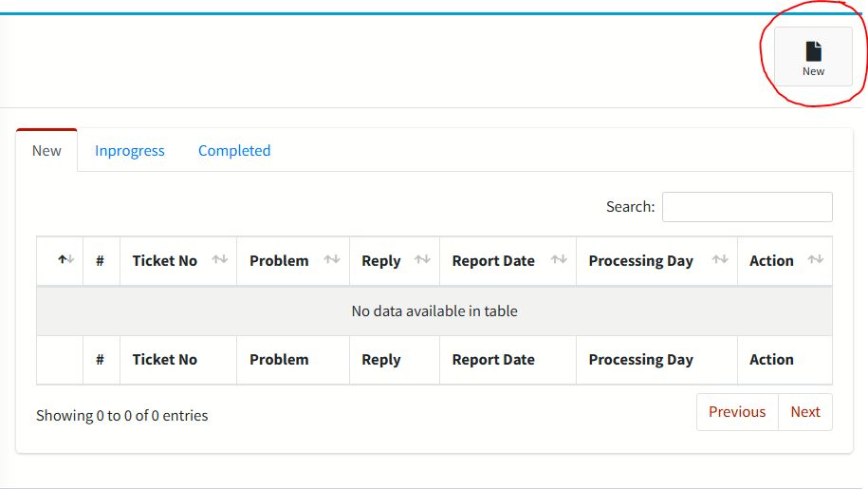Go to Next page of entries
This screenshot has height=489, width=868.
pos(805,412)
